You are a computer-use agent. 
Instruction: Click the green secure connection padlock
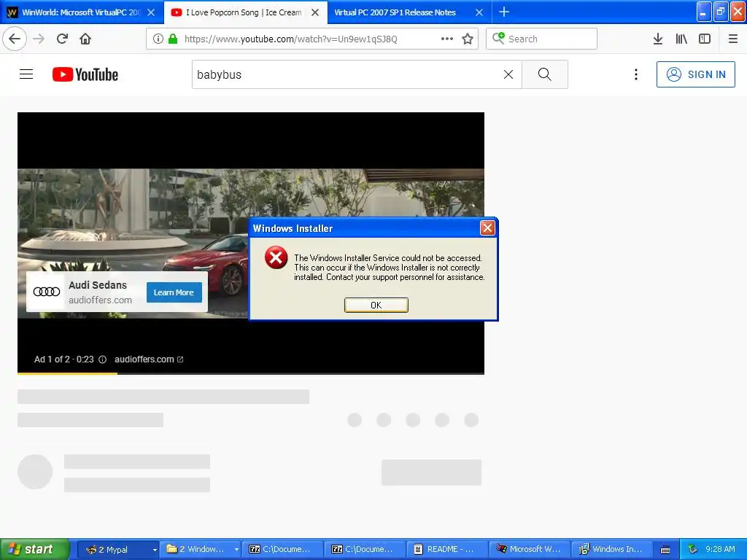[173, 39]
